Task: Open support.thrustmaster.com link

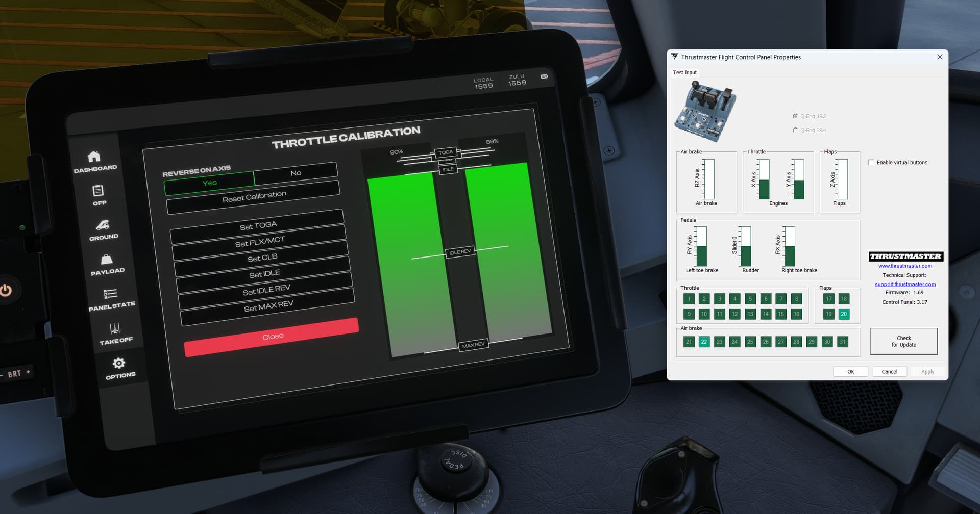Action: tap(905, 284)
